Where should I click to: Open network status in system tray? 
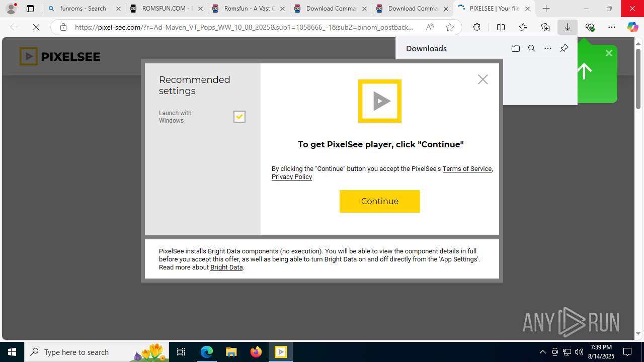(x=567, y=352)
